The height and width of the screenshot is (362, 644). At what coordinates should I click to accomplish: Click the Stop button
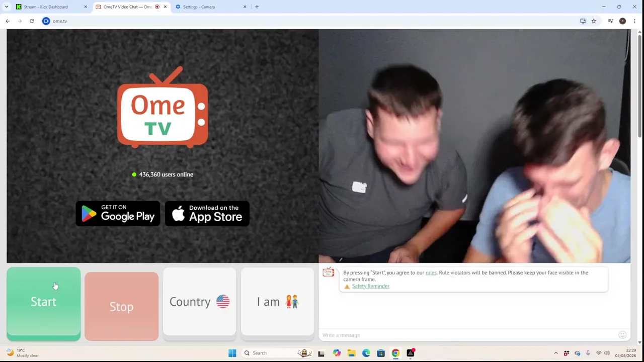(122, 306)
